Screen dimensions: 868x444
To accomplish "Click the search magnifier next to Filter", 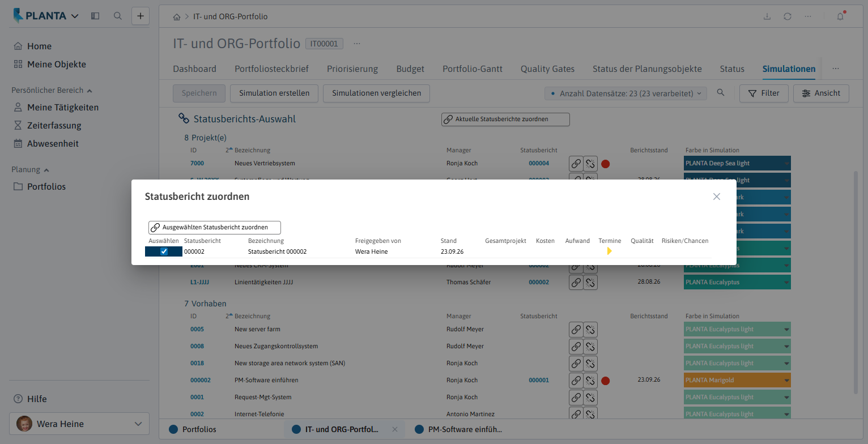I will (721, 93).
